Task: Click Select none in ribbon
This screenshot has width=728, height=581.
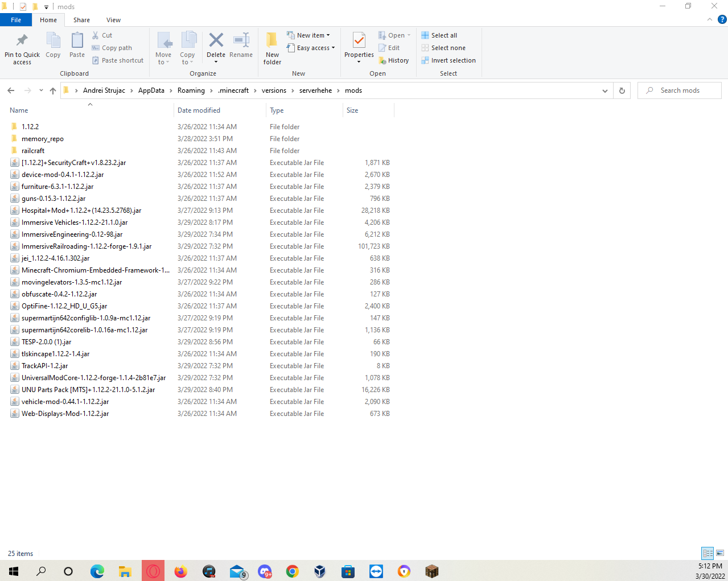Action: pos(443,48)
